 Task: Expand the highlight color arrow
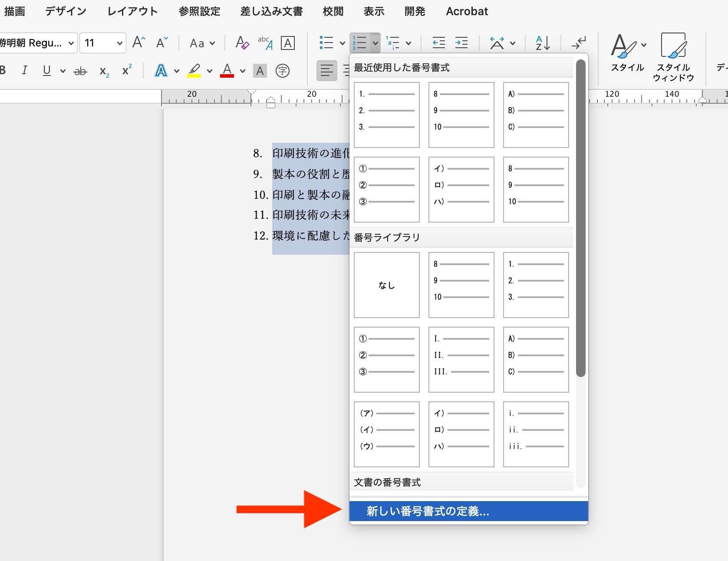[210, 71]
